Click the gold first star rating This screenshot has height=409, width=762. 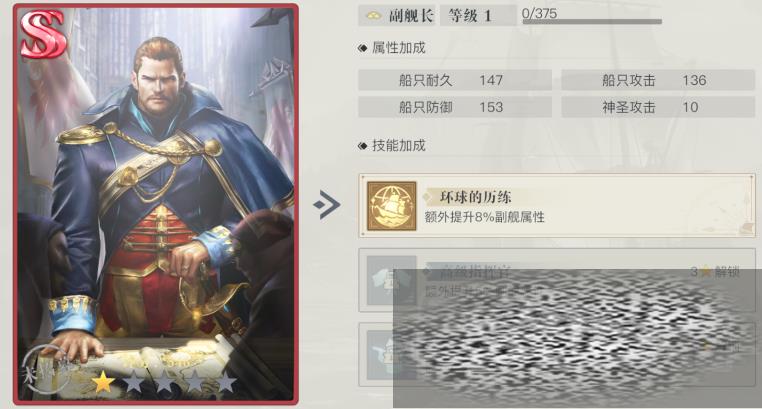coord(103,383)
